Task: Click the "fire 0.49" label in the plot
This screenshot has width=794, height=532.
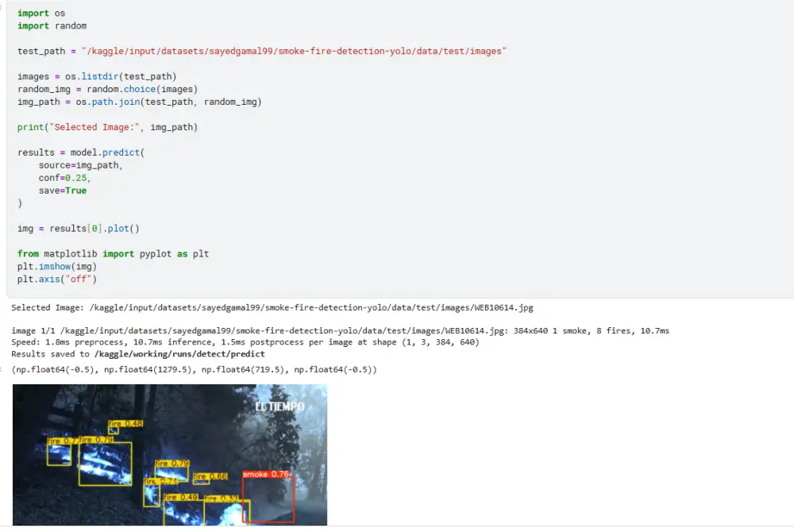Action: click(x=181, y=497)
